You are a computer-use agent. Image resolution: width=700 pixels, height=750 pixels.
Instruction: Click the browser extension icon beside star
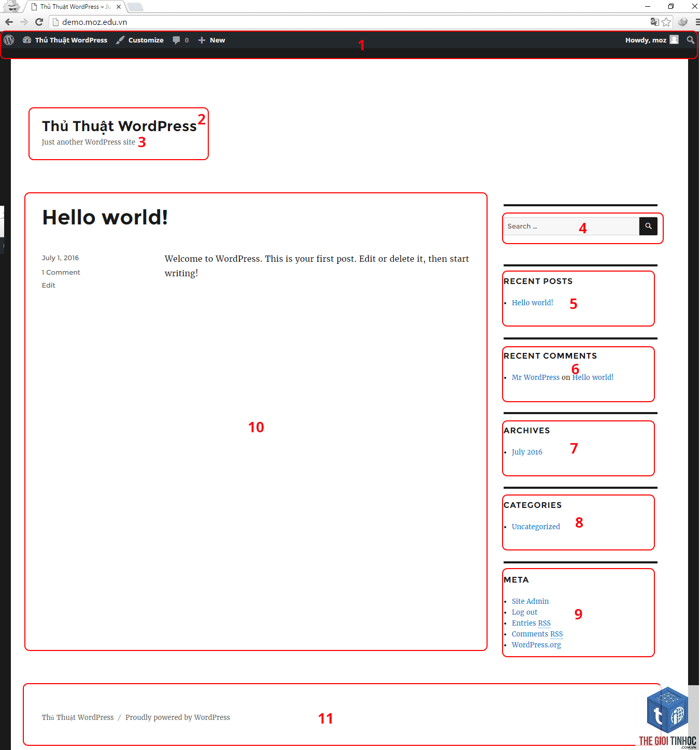point(683,22)
